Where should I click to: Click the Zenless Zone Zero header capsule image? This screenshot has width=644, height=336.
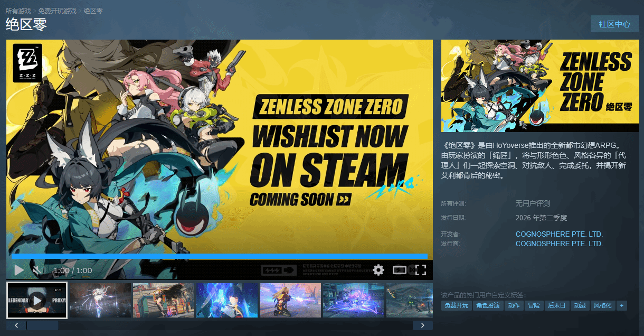point(540,86)
